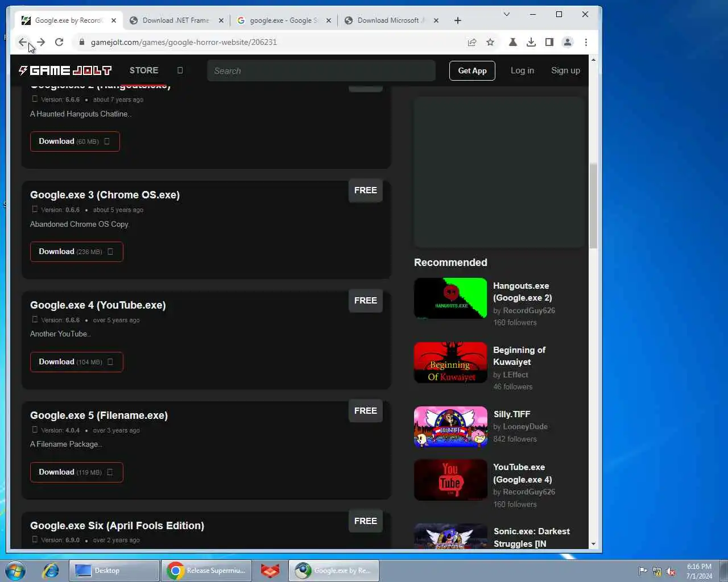
Task: Click LooneyDude author name
Action: pyautogui.click(x=525, y=427)
